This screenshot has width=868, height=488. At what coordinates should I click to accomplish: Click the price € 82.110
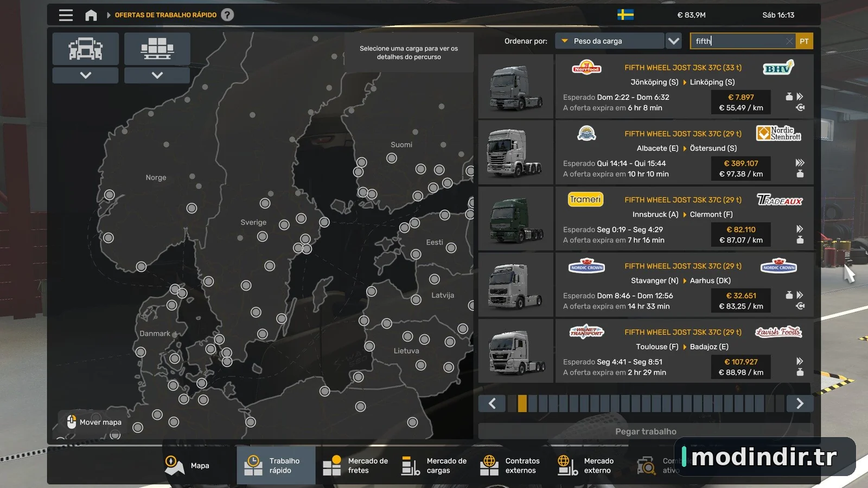point(741,230)
